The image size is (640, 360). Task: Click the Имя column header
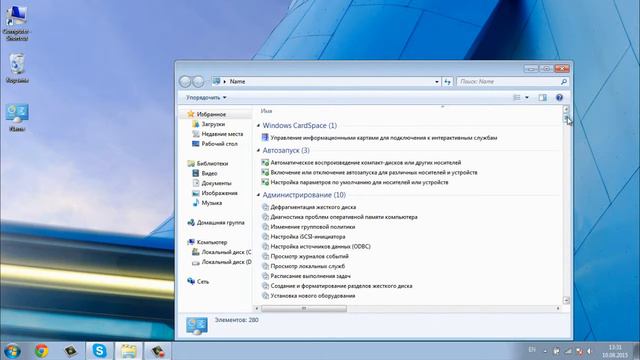click(x=266, y=111)
